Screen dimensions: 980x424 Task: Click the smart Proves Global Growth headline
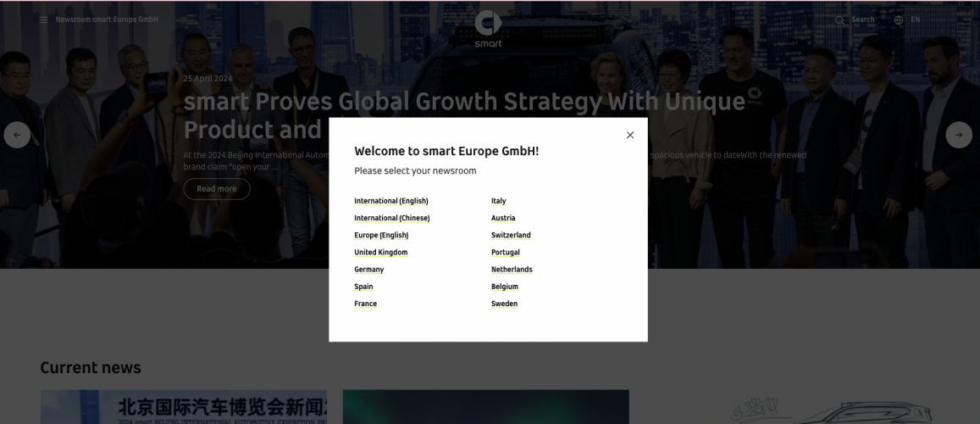(464, 115)
